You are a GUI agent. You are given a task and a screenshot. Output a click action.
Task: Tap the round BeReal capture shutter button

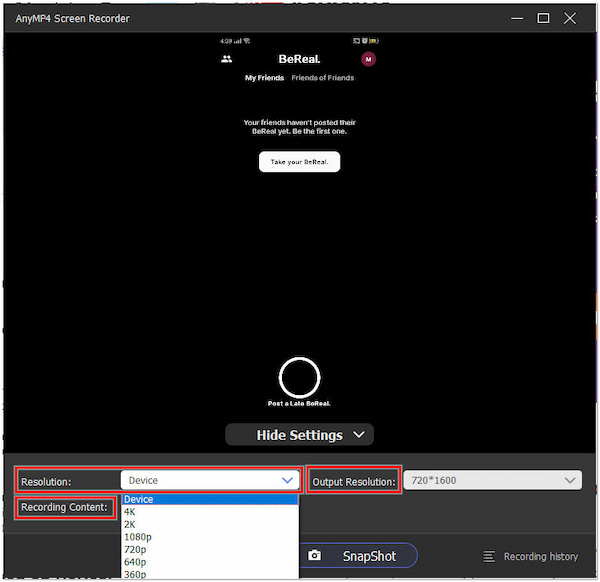coord(299,378)
